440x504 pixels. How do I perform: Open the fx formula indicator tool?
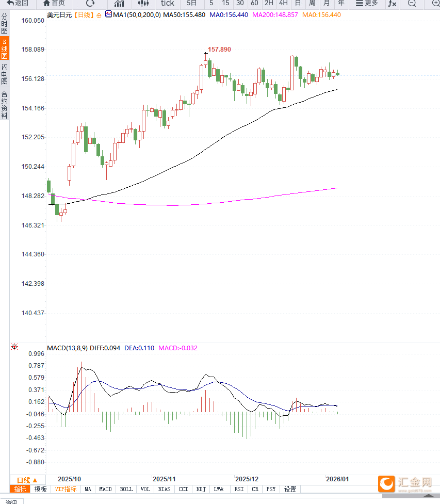point(392,3)
